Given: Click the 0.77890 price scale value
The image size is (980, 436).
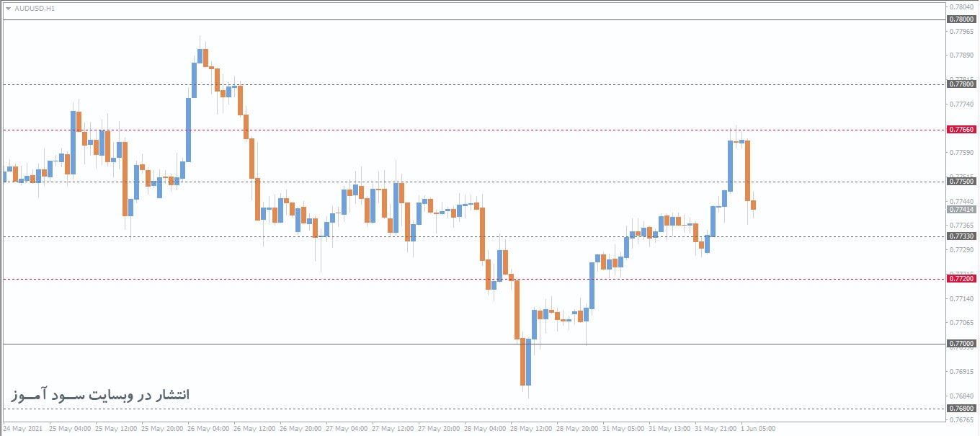Looking at the screenshot, I should 963,55.
